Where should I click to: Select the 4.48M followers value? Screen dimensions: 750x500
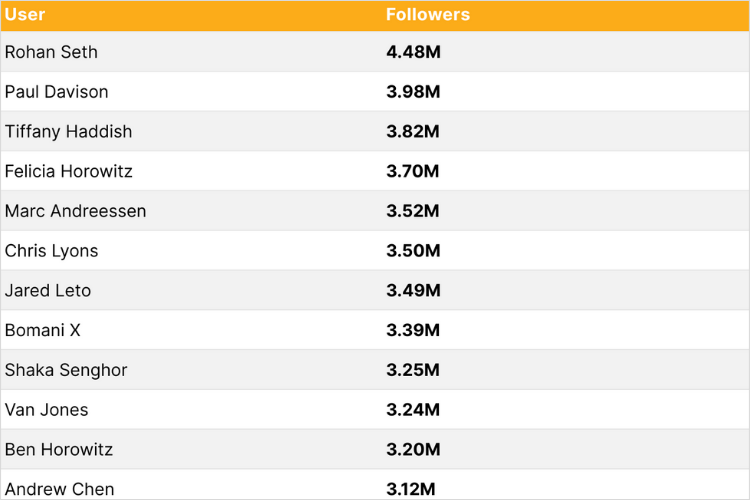pos(413,52)
